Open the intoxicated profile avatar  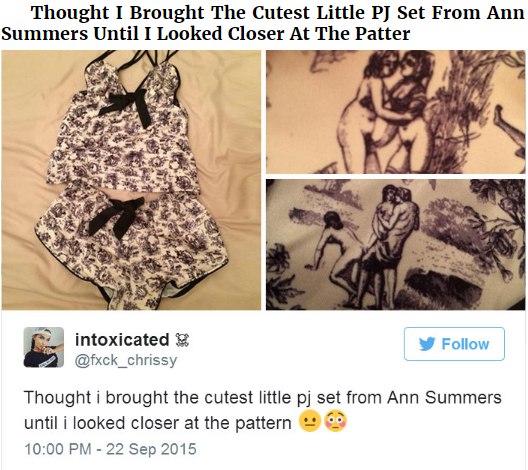click(44, 347)
